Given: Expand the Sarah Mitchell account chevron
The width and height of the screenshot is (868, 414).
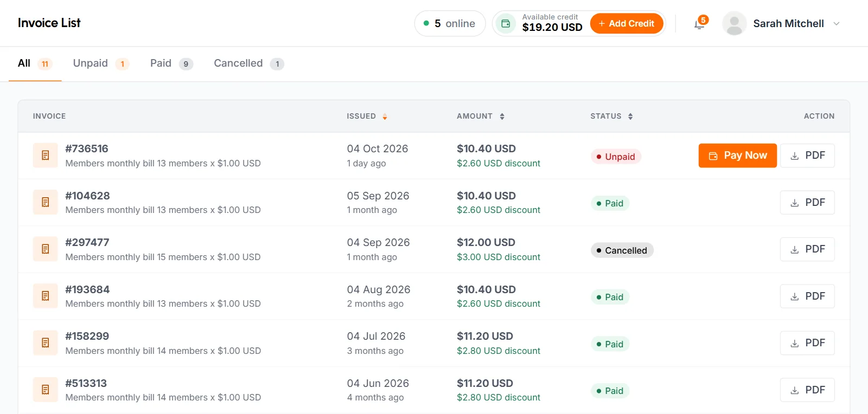Looking at the screenshot, I should pyautogui.click(x=836, y=24).
